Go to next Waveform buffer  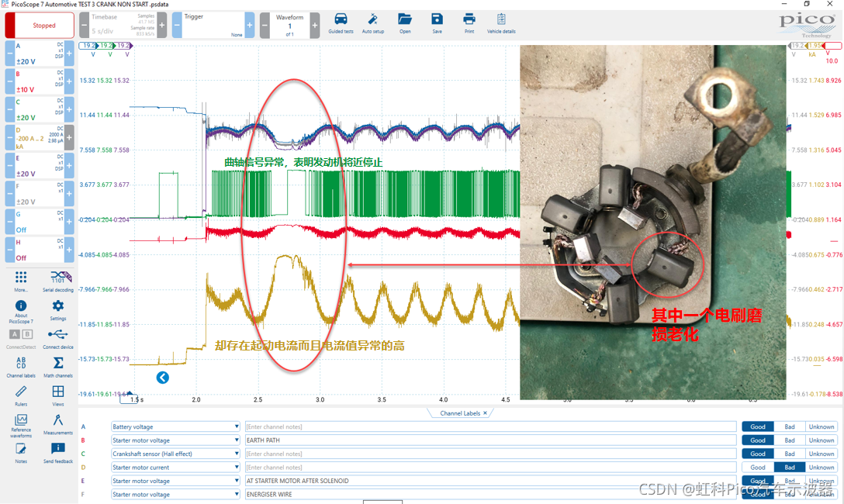[315, 26]
